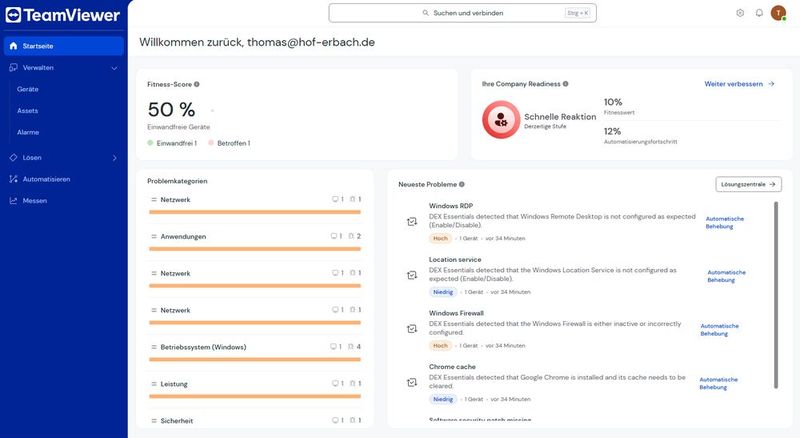
Task: Click the Startseite home icon
Action: 13,46
